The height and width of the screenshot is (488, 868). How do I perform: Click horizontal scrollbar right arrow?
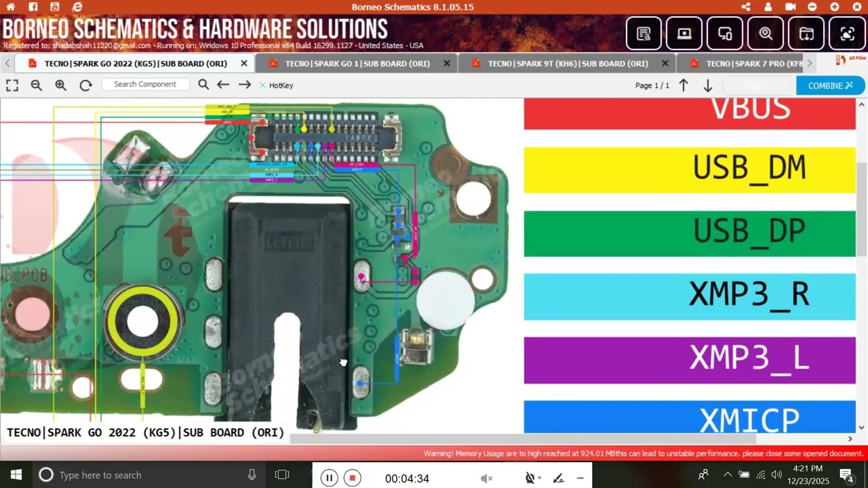tap(851, 439)
